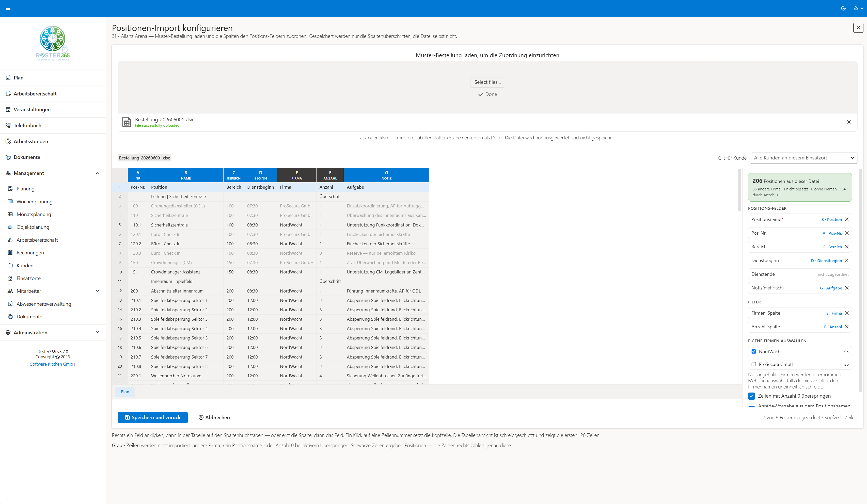
Task: Click the Kunden briefcase icon
Action: click(10, 265)
